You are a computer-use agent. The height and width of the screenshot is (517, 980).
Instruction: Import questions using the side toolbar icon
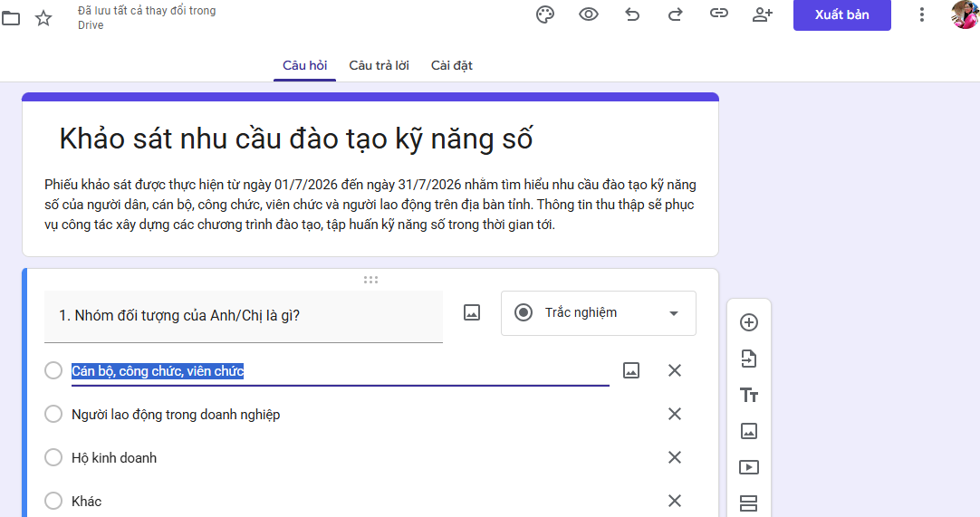pyautogui.click(x=749, y=359)
